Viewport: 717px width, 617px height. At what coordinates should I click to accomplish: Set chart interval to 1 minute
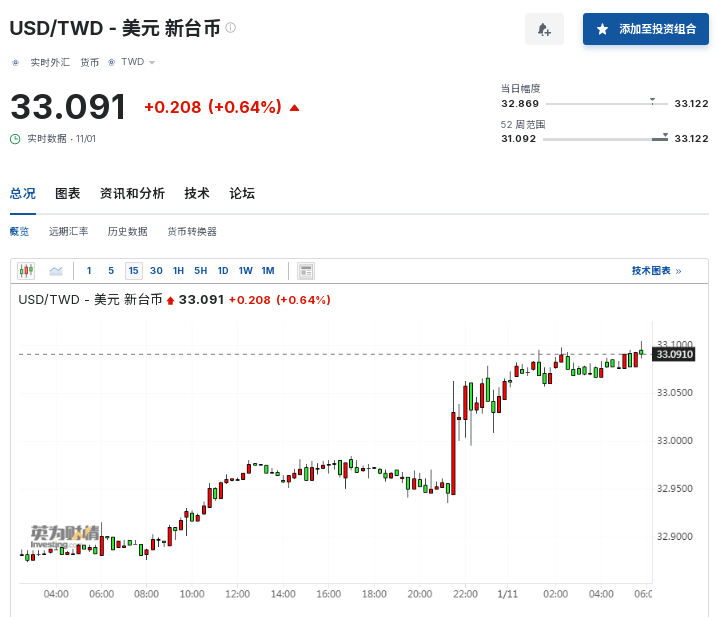point(89,271)
